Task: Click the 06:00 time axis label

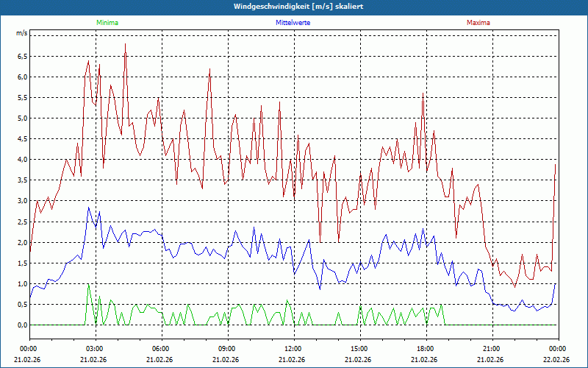Action: click(x=162, y=349)
